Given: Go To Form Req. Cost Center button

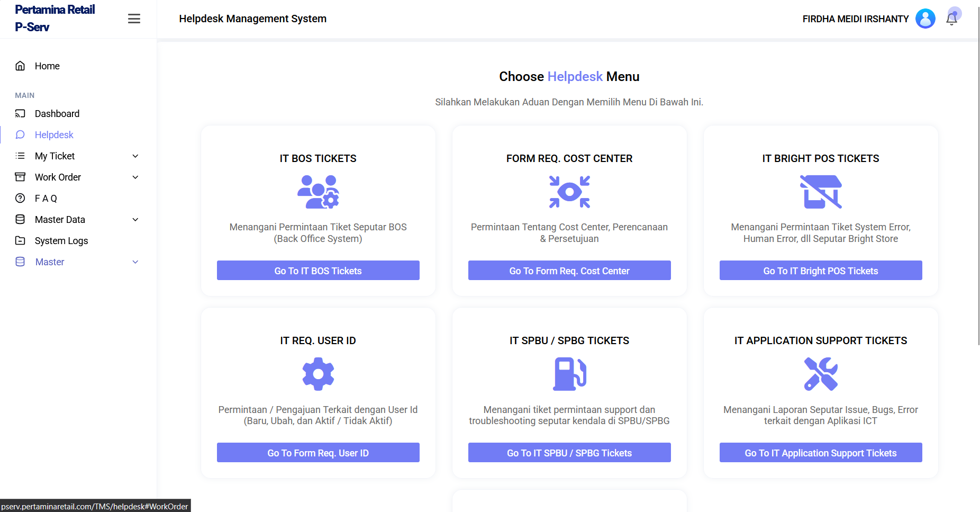Looking at the screenshot, I should point(569,271).
